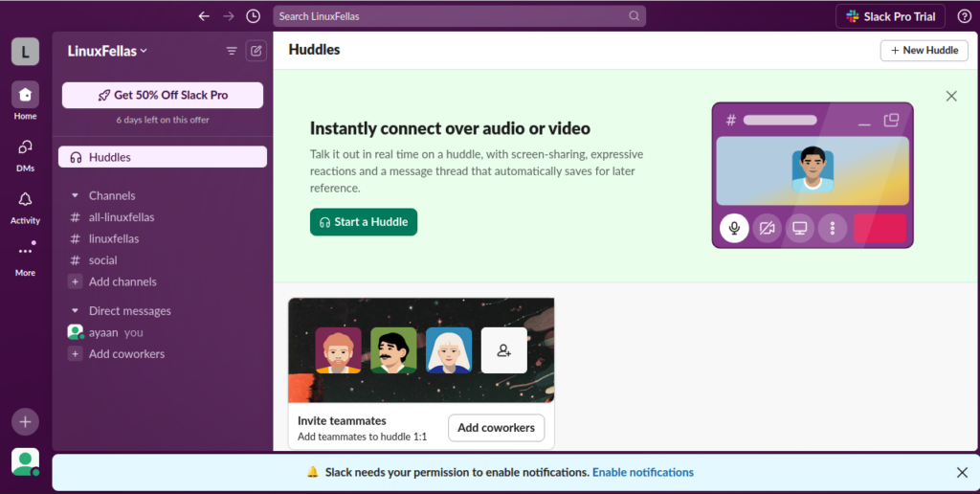
Task: Toggle the microphone in huddle preview
Action: click(x=734, y=228)
